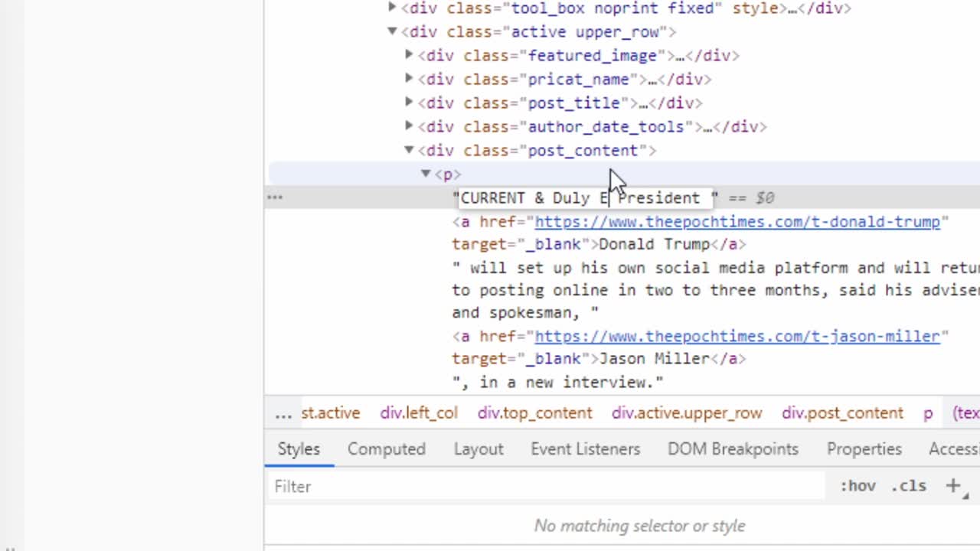This screenshot has height=551, width=980.
Task: Select the div class="featured_image" line
Action: (579, 56)
